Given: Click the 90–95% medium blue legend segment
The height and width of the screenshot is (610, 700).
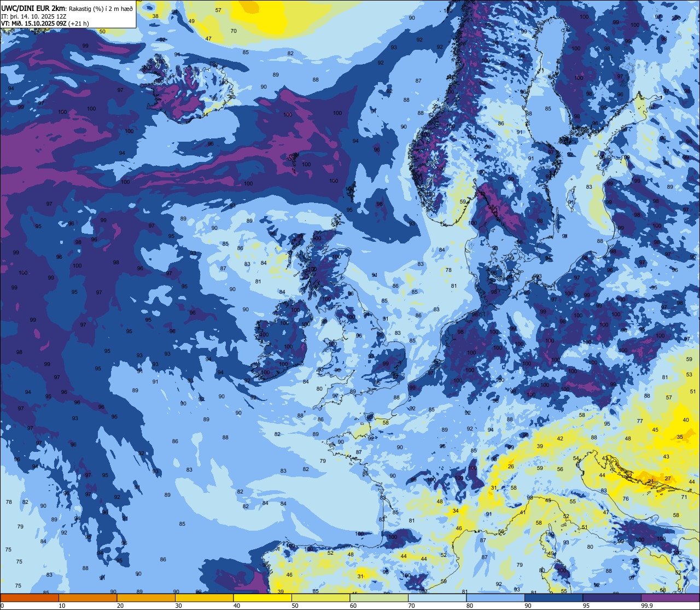Looking at the screenshot, I should tap(553, 598).
